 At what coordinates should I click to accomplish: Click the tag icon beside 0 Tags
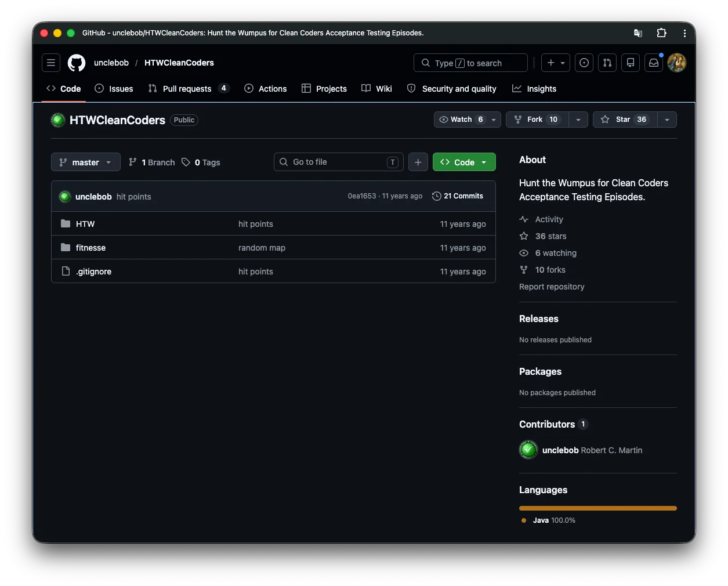click(x=186, y=162)
